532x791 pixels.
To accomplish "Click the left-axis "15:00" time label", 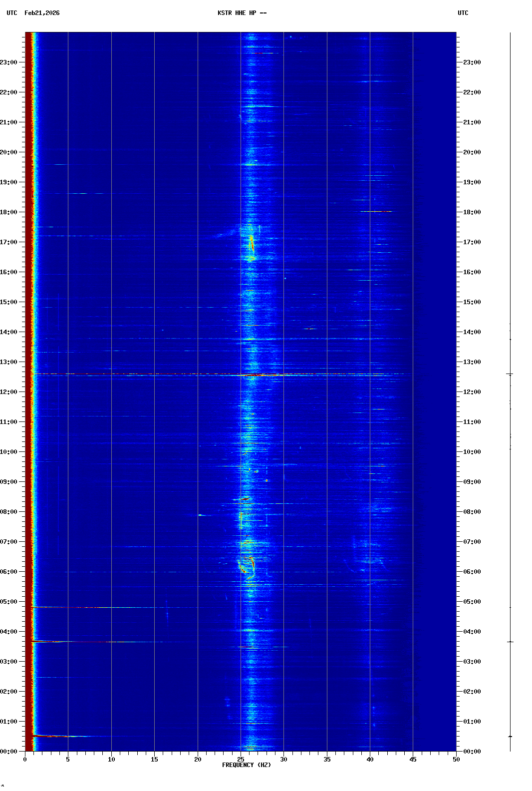I will tap(8, 302).
